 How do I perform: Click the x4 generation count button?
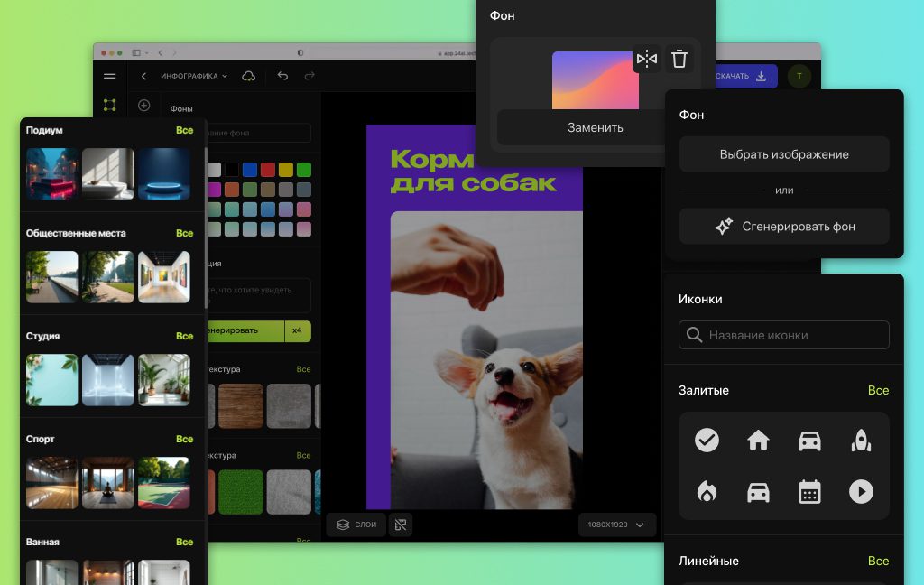tap(298, 330)
